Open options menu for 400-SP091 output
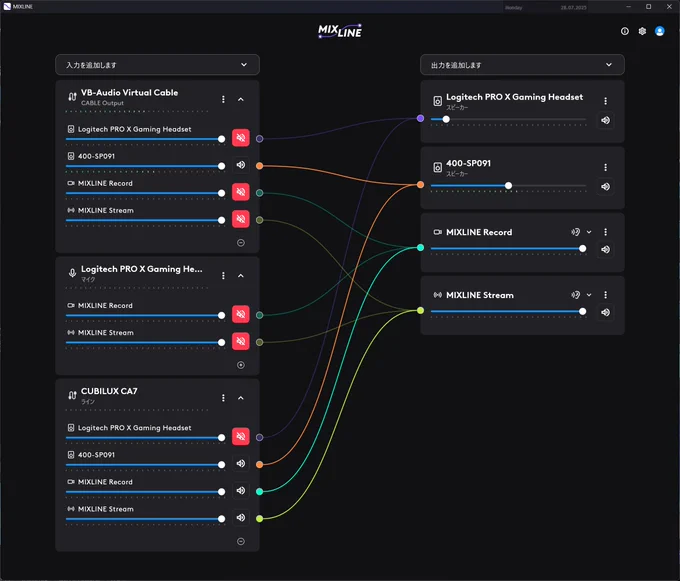The image size is (680, 581). pos(605,167)
